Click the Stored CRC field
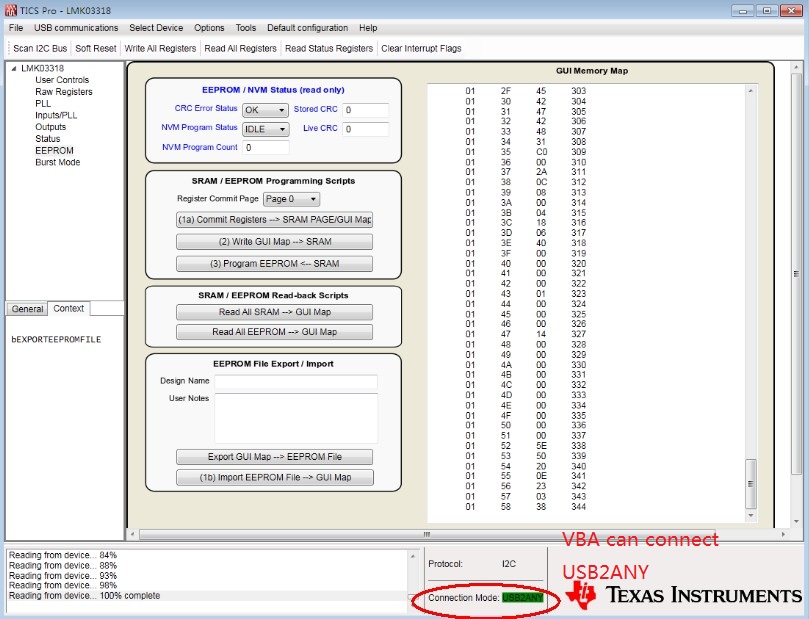 tap(366, 110)
